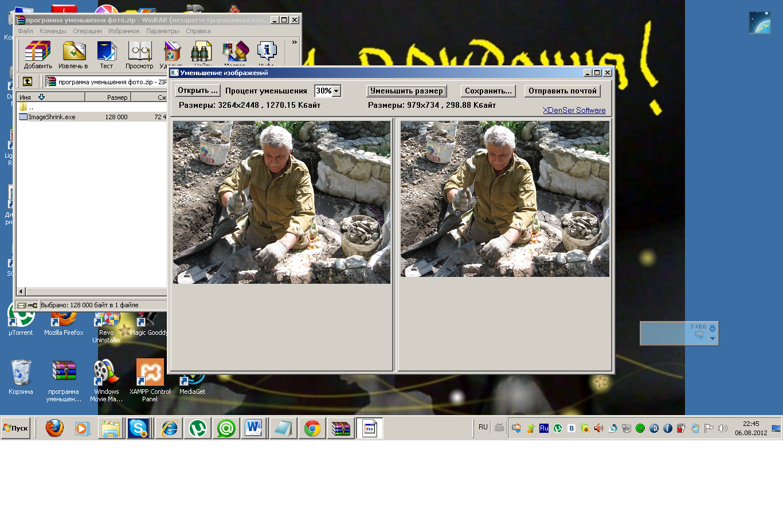Open the Избранное menu in WinRAR

pos(124,31)
